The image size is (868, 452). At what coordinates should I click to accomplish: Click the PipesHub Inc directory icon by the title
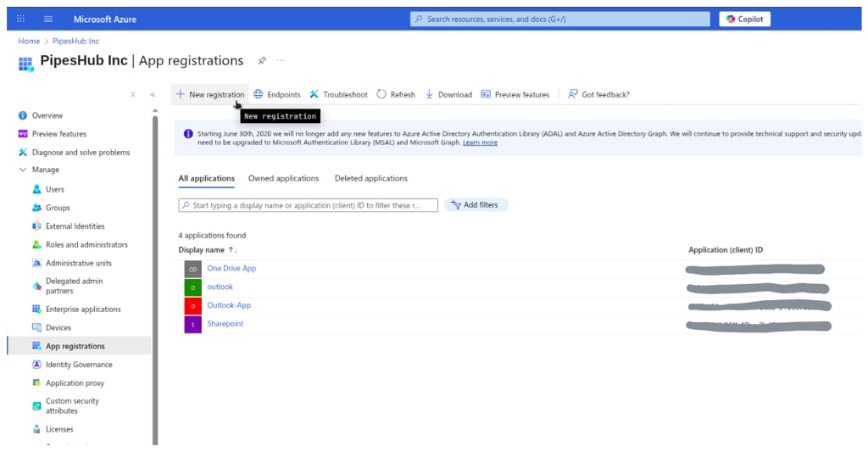pos(25,64)
